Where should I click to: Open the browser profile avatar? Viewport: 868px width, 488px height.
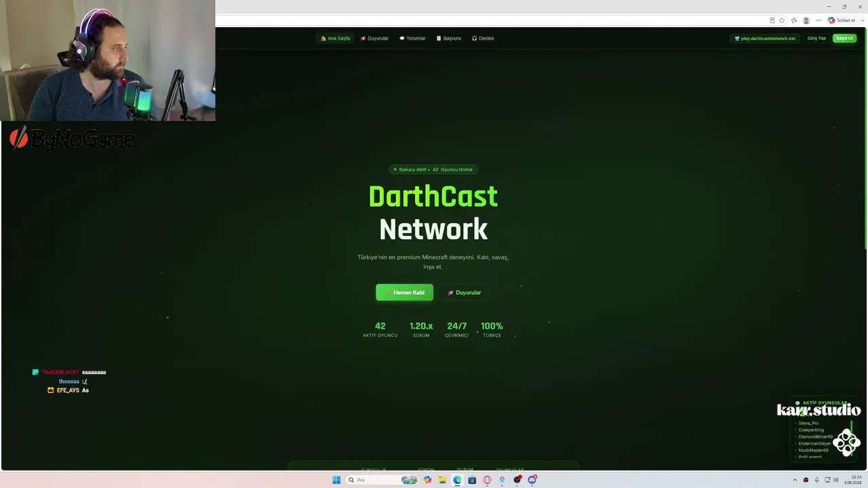point(806,20)
